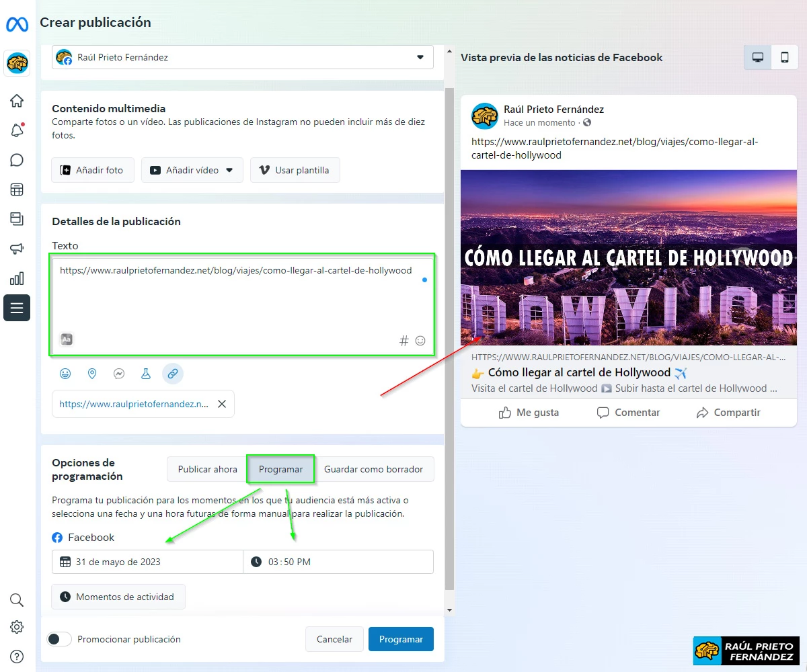
Task: Add a location with the pin icon
Action: [92, 373]
